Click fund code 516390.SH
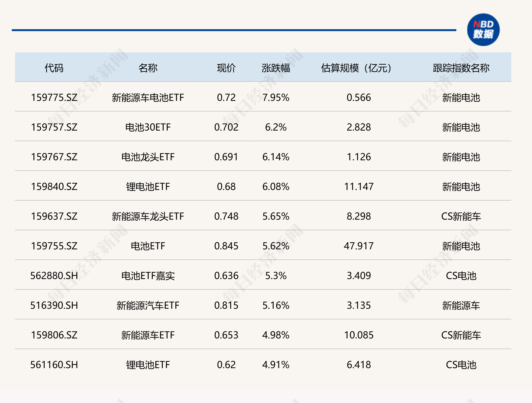This screenshot has width=532, height=403. 54,305
